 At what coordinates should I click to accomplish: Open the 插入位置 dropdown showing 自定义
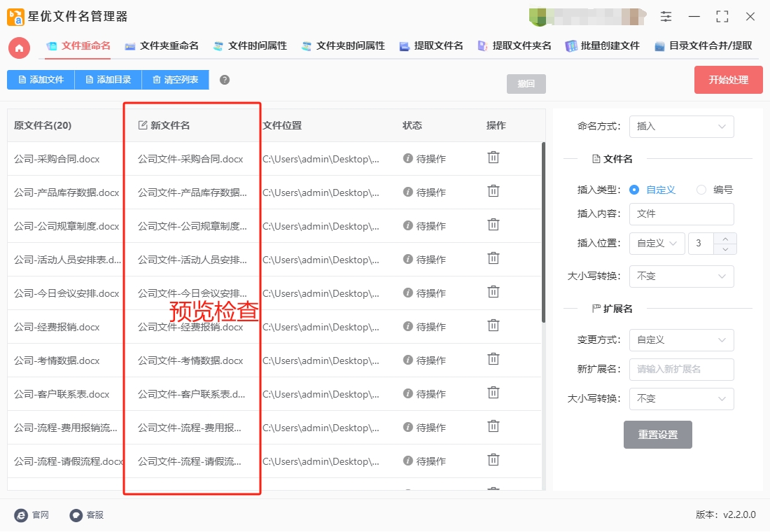pyautogui.click(x=657, y=244)
